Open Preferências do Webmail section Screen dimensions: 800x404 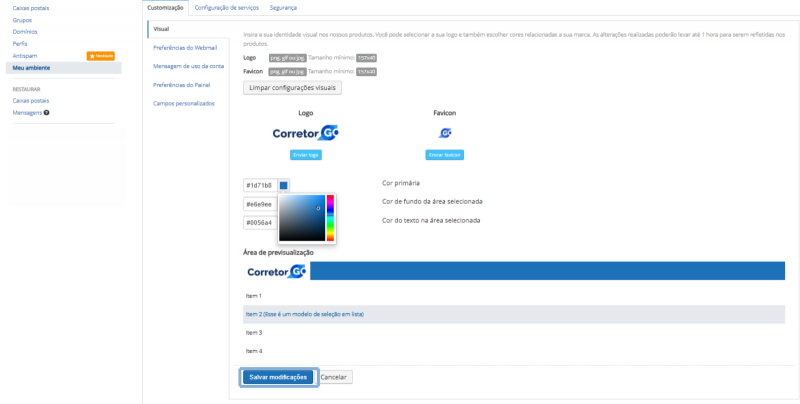point(185,47)
